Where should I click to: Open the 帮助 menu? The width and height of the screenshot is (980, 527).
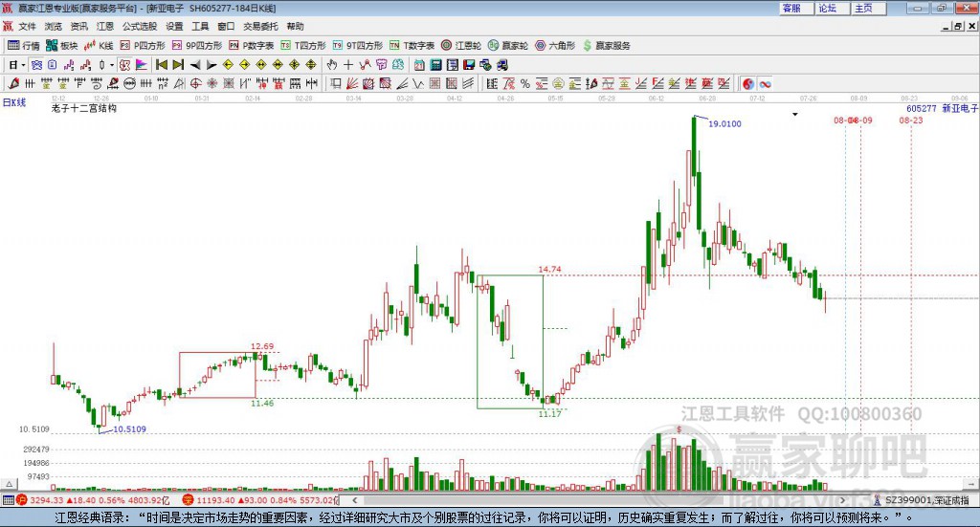(295, 26)
